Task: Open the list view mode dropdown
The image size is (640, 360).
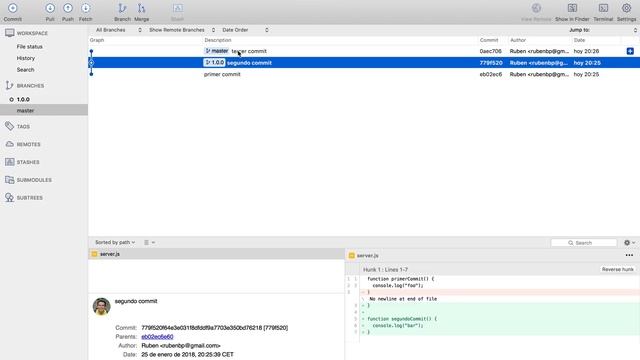Action: (x=149, y=242)
